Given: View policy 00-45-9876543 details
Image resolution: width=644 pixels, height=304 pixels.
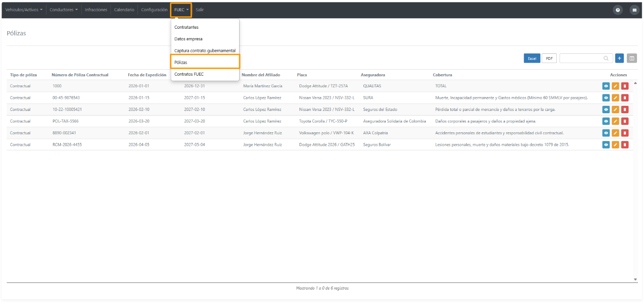Looking at the screenshot, I should pos(606,97).
